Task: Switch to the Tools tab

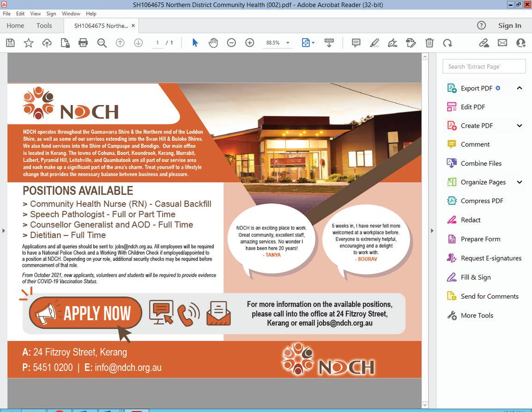Action: (x=44, y=26)
